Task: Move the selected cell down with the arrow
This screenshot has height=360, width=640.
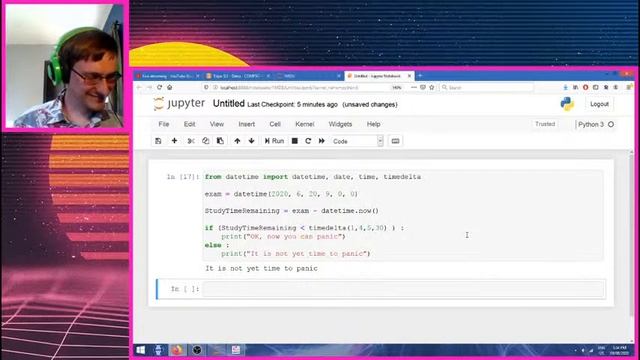Action: click(x=251, y=141)
